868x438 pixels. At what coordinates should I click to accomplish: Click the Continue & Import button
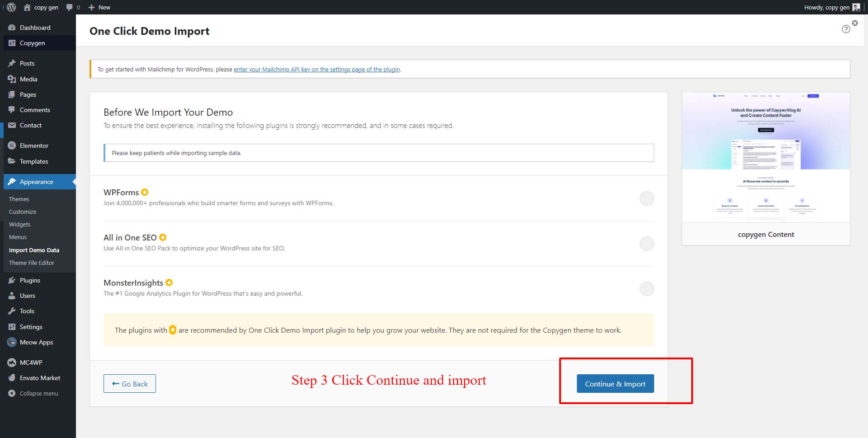(615, 384)
